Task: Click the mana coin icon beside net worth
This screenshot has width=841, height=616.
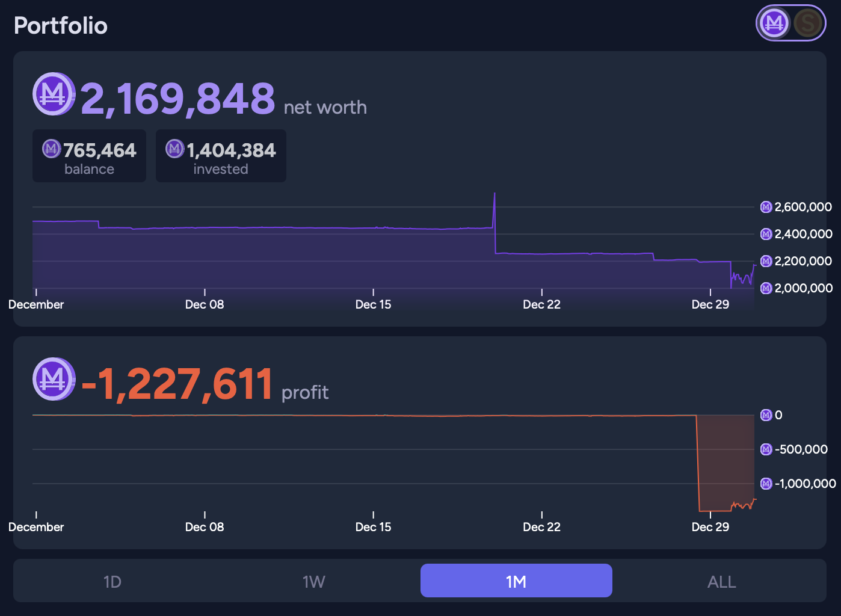Action: [54, 94]
